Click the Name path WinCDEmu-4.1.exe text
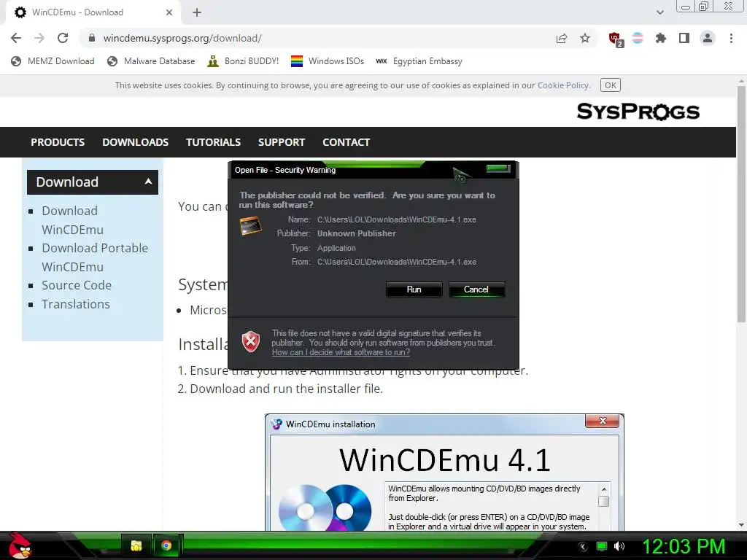Viewport: 747px width, 560px height. [x=397, y=219]
